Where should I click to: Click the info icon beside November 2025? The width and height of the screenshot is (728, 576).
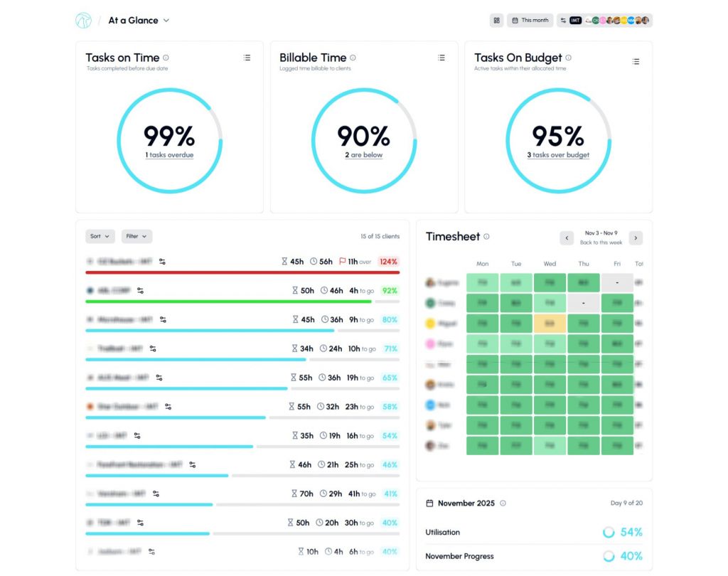tap(503, 503)
